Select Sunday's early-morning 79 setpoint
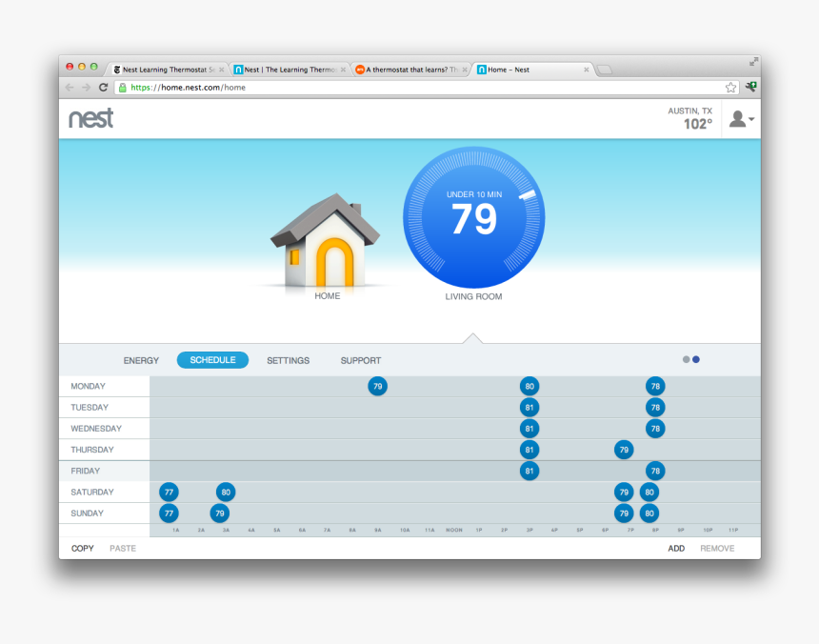819x644 pixels. (x=220, y=513)
